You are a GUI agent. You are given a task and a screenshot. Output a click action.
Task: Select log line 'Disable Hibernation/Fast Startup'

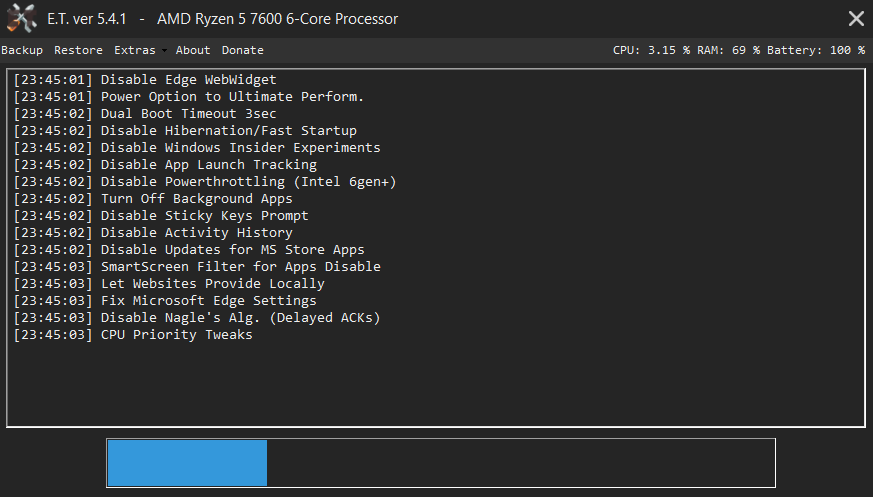(x=185, y=131)
